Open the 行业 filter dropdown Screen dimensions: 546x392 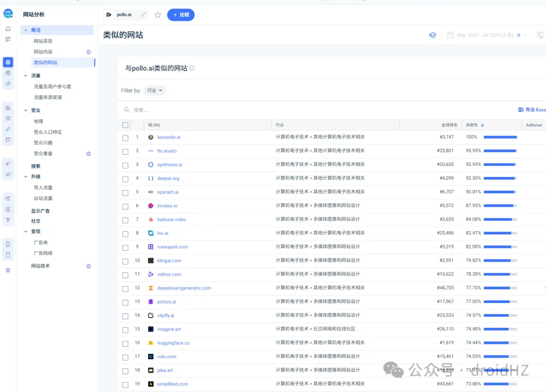(x=155, y=91)
